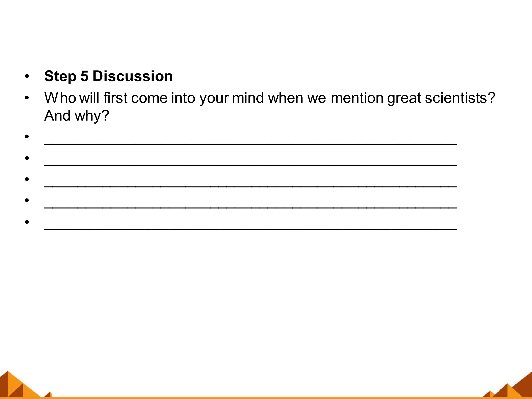Click the word "Discussion" in the heading
The height and width of the screenshot is (399, 532).
pos(132,76)
